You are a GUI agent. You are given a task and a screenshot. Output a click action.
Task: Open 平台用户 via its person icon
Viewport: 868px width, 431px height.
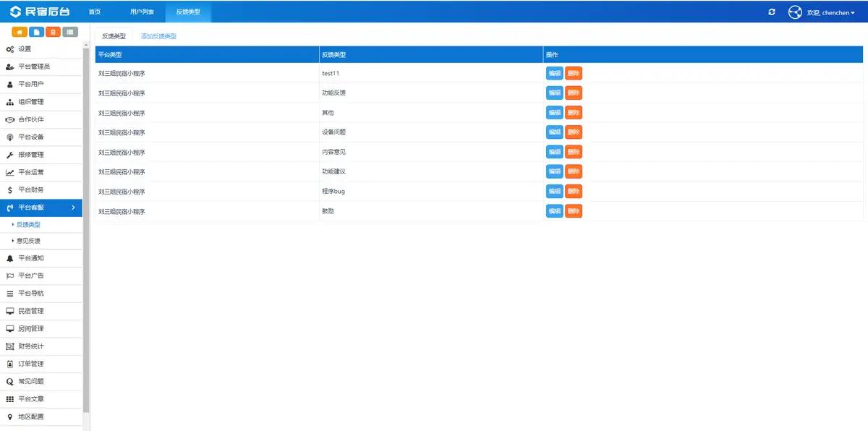pos(10,85)
